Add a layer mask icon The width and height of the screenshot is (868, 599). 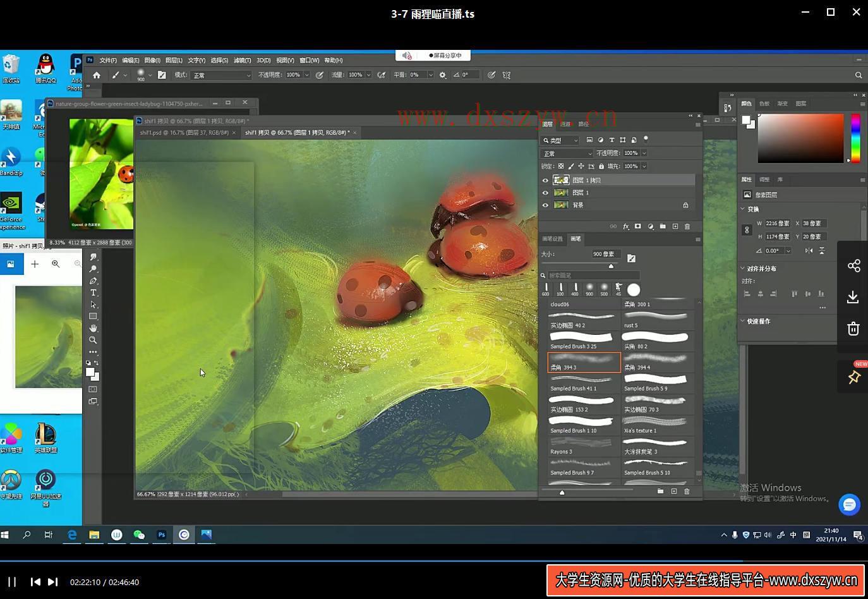637,226
